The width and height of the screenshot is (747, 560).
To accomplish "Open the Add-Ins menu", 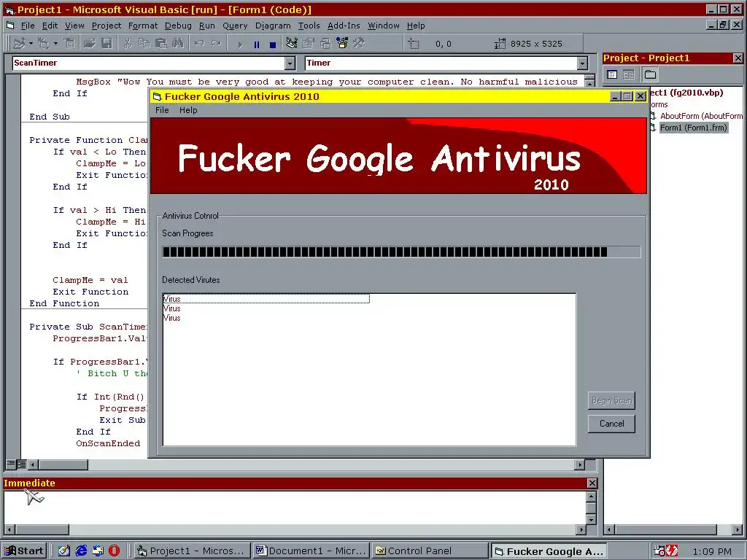I will (344, 26).
